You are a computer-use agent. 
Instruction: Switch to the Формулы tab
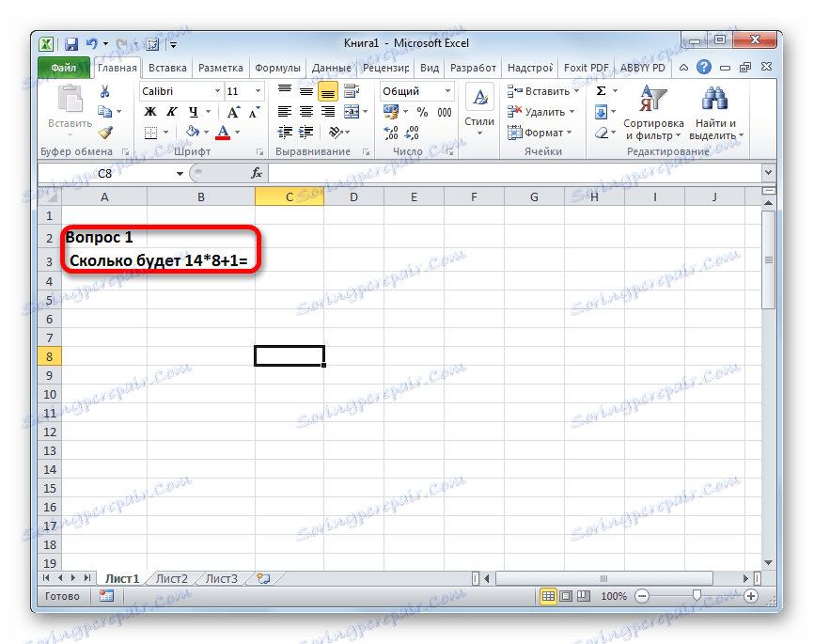pyautogui.click(x=277, y=68)
